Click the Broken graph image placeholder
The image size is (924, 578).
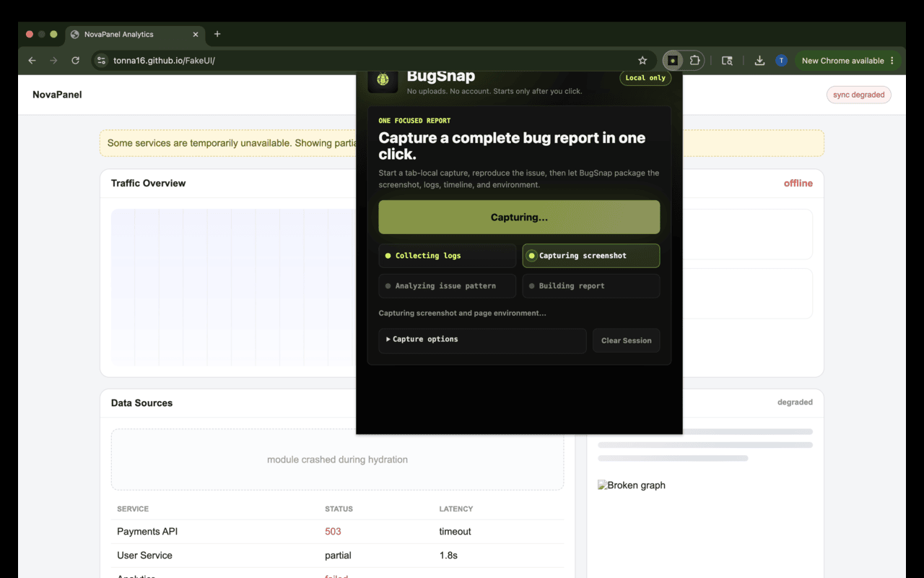(x=632, y=486)
